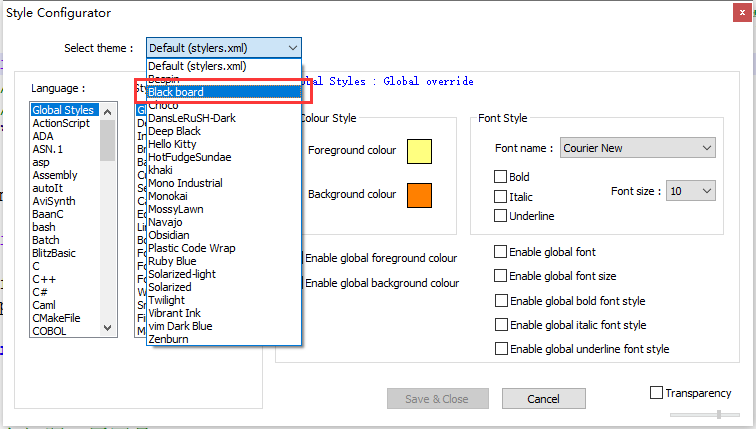
Task: Click the Save & Close button
Action: pos(438,399)
